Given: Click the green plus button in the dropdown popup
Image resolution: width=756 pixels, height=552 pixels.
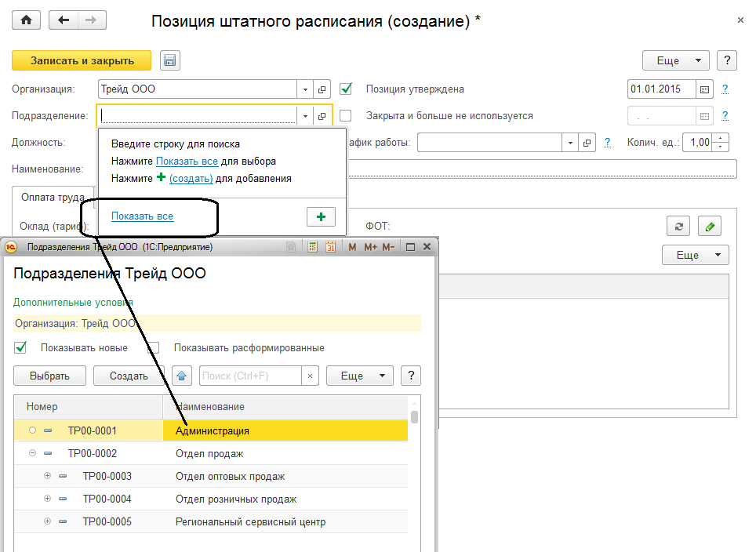Looking at the screenshot, I should pyautogui.click(x=321, y=217).
